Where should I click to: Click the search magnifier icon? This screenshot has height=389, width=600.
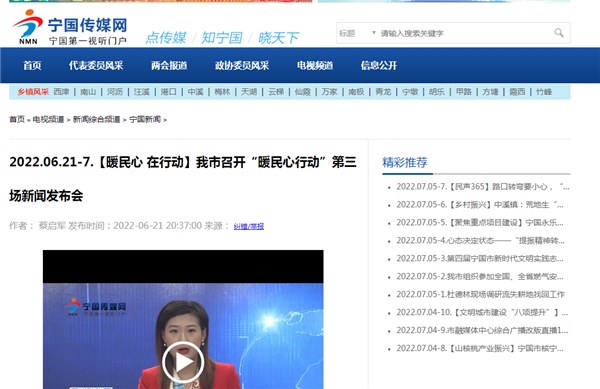click(559, 33)
